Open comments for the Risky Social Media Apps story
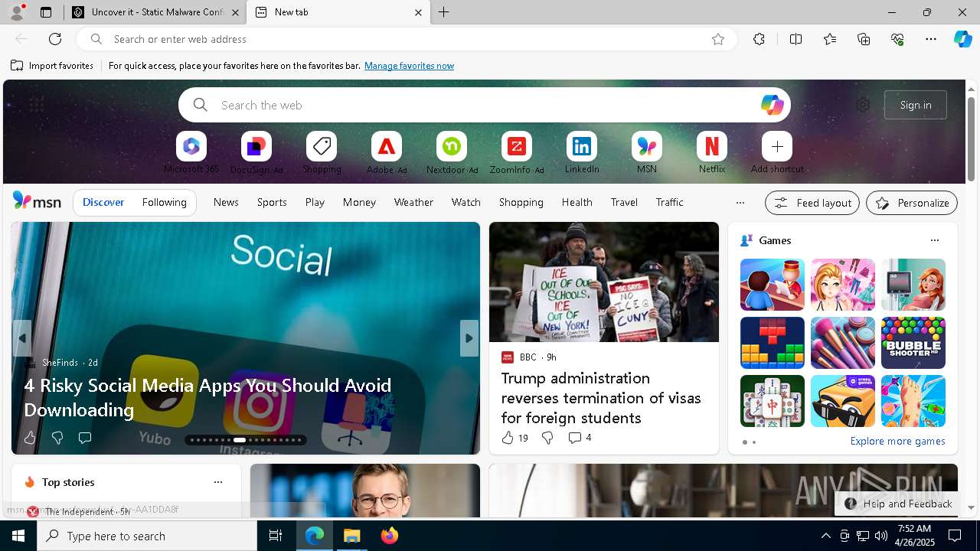 click(x=85, y=438)
